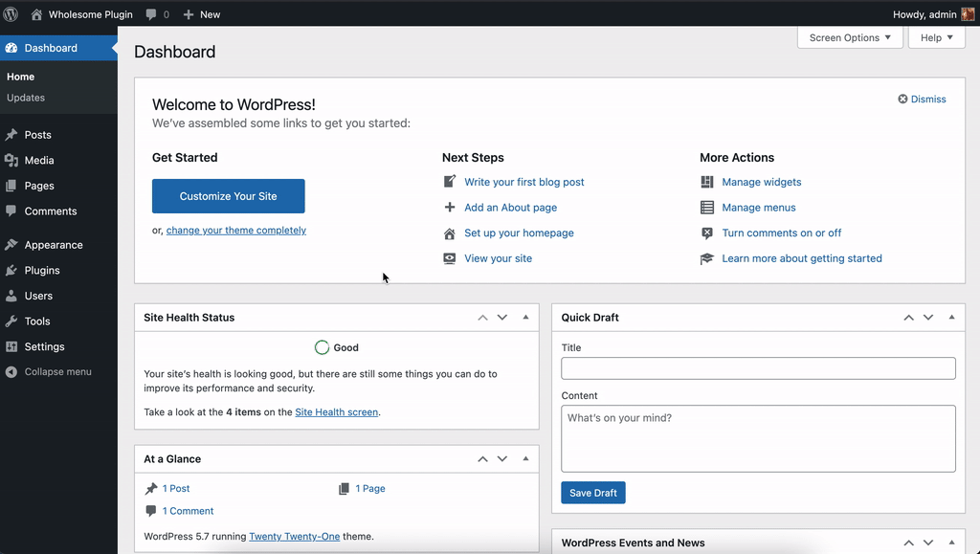Move Quick Draft panel up
Image resolution: width=980 pixels, height=554 pixels.
[x=909, y=318]
